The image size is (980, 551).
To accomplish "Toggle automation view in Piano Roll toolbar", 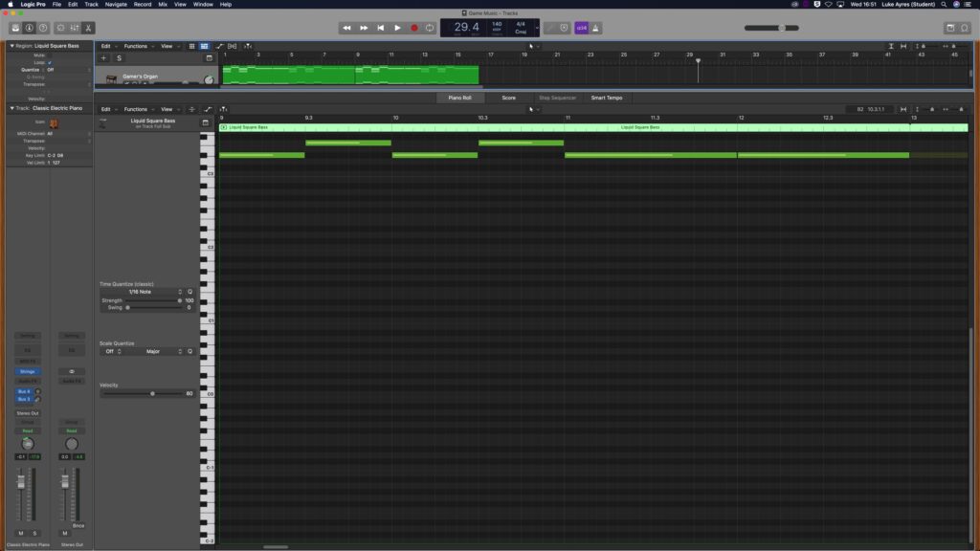I will click(208, 109).
